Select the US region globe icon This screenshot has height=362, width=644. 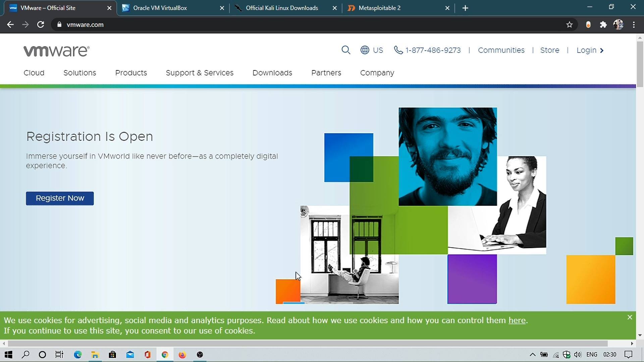365,50
